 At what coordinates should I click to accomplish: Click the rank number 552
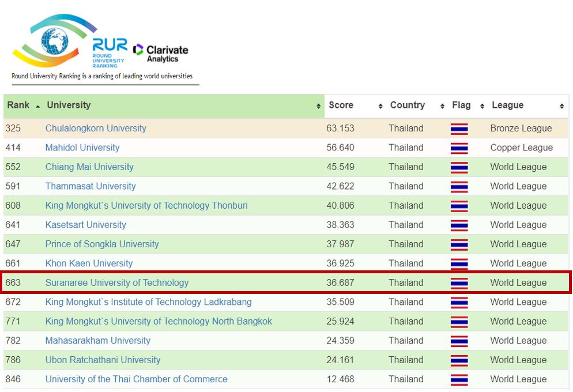pos(13,167)
